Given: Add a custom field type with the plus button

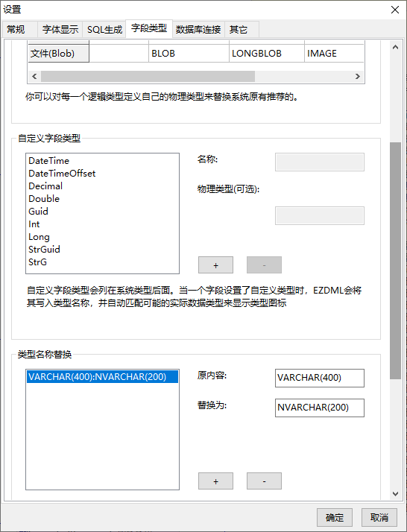Looking at the screenshot, I should [x=215, y=265].
